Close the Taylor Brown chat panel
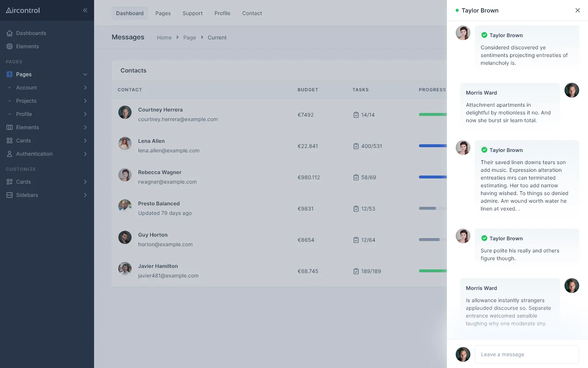This screenshot has height=368, width=588. tap(578, 10)
